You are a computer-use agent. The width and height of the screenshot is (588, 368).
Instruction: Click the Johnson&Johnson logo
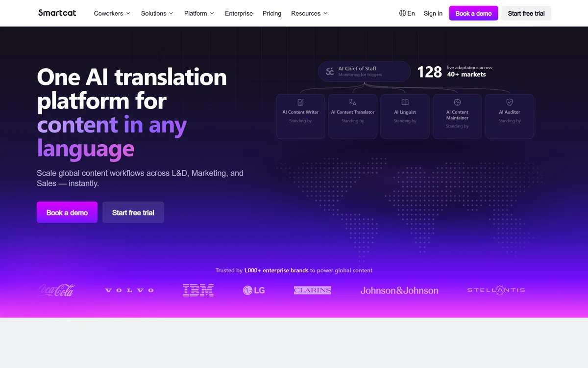[x=399, y=290]
